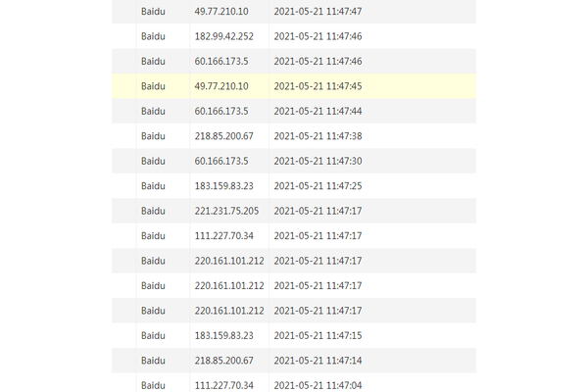The height and width of the screenshot is (392, 588).
Task: Click IP 183.159.83.23 logged at 11:47:15
Action: (x=223, y=335)
